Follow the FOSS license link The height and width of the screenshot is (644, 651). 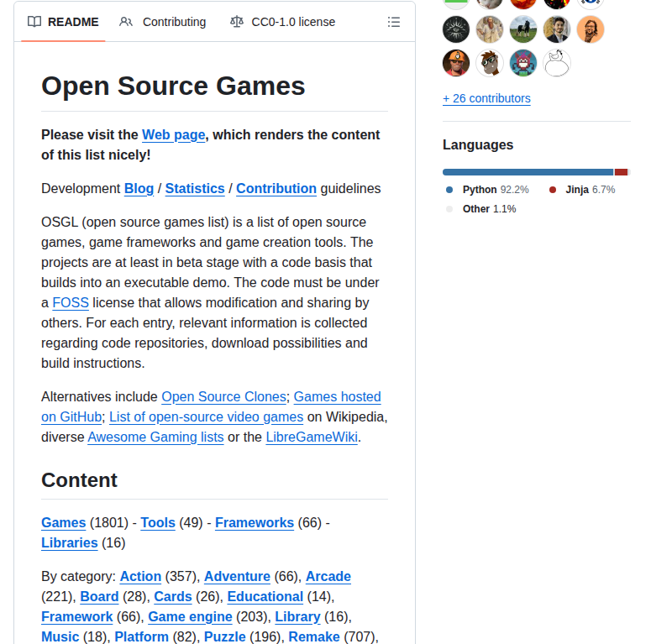tap(71, 302)
